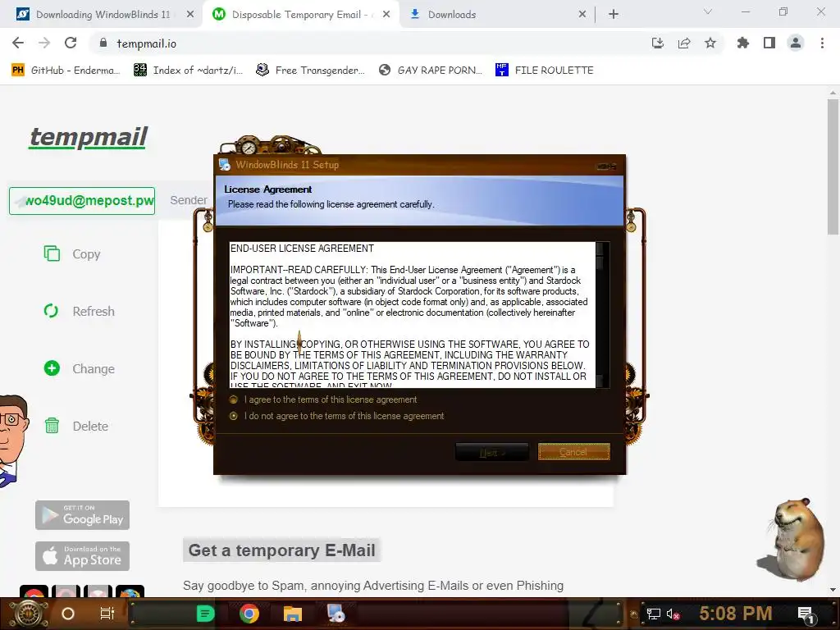Select 'I do not agree' radio button

(234, 416)
